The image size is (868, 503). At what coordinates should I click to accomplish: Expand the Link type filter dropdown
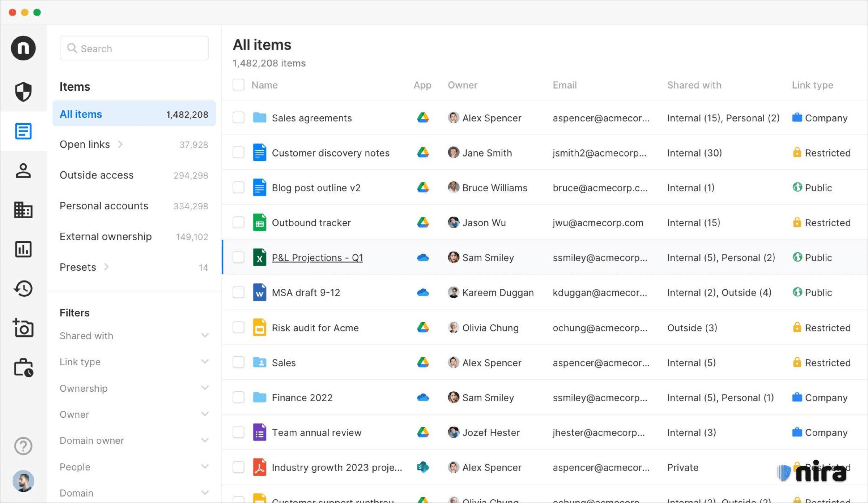click(x=205, y=362)
